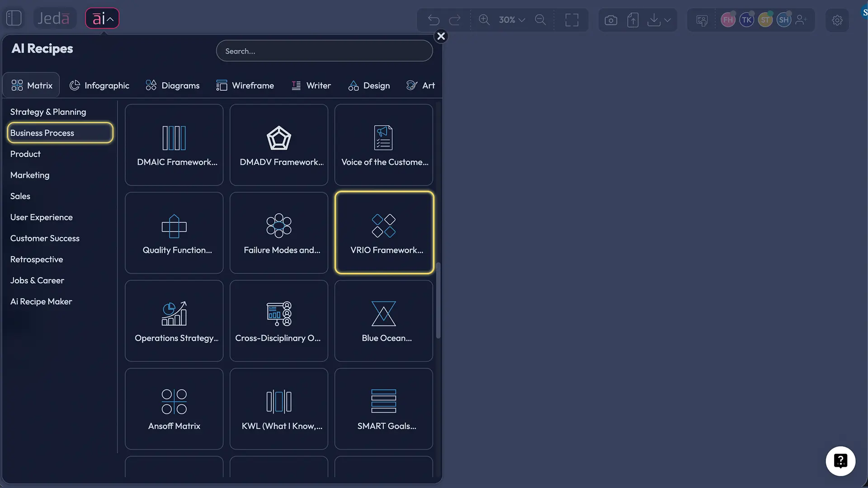
Task: Click the Search field in AI Recipes
Action: point(324,51)
